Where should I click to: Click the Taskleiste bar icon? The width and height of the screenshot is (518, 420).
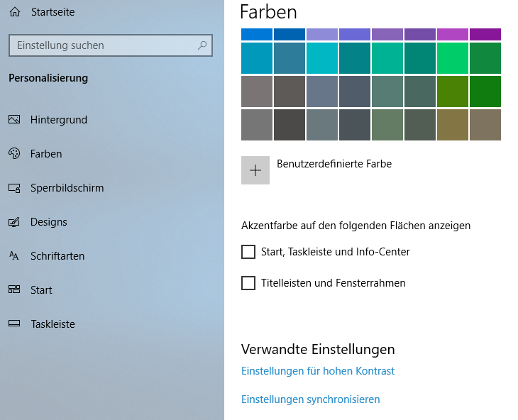click(14, 324)
